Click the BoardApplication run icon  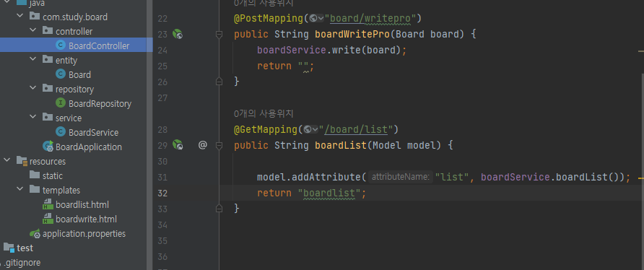point(48,147)
